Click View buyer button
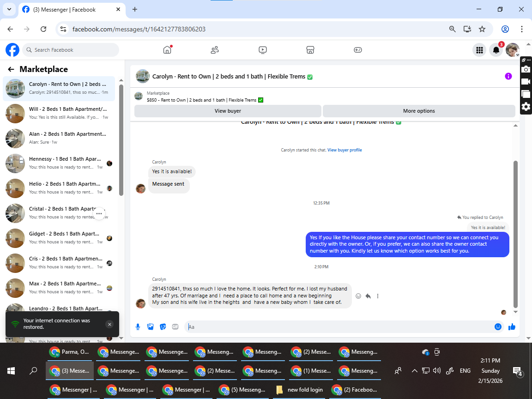This screenshot has width=532, height=399. (x=228, y=111)
